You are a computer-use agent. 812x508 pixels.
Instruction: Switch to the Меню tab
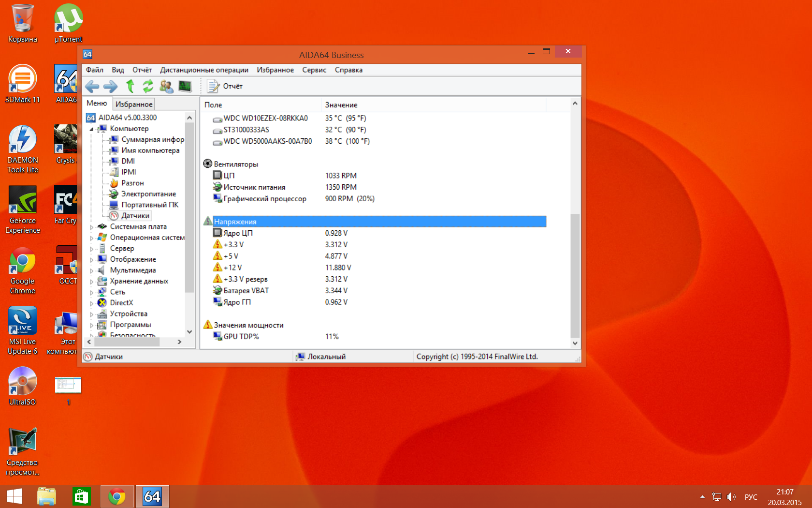click(x=97, y=104)
